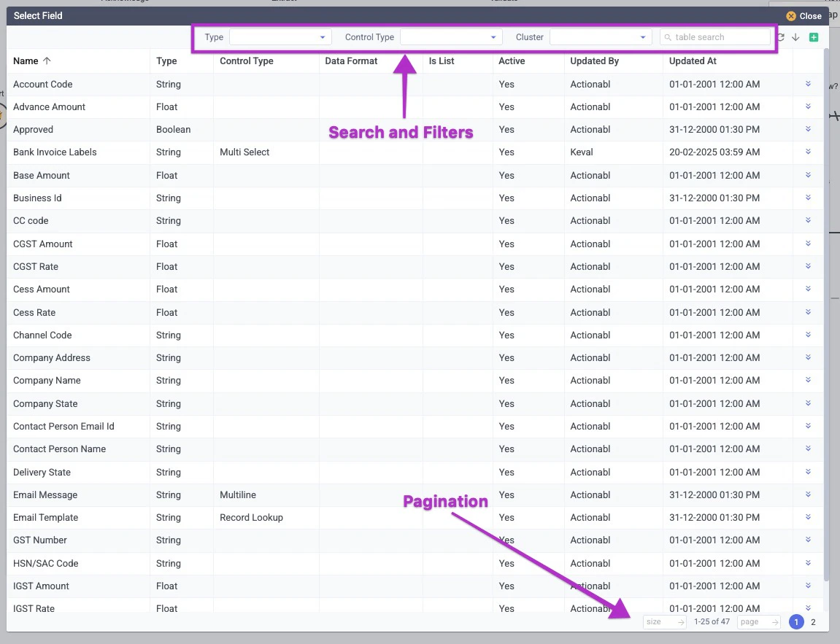Viewport: 840px width, 644px height.
Task: Sort by the Updated By column header
Action: tap(594, 61)
